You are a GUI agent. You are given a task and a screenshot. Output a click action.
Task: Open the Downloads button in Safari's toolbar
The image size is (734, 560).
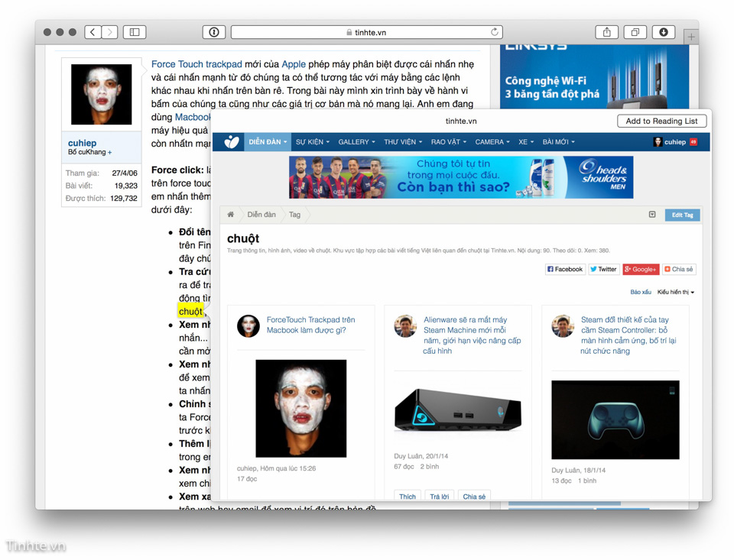point(664,32)
